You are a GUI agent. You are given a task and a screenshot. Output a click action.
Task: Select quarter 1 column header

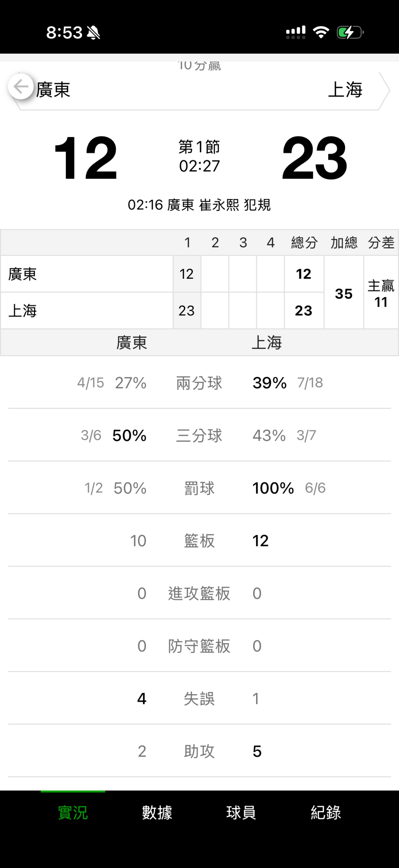(187, 243)
